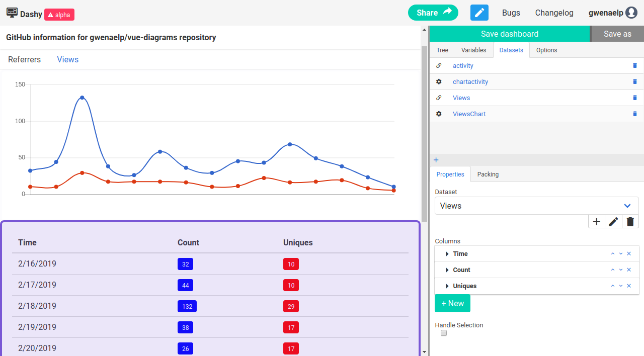644x356 pixels.
Task: Switch to the Variables tab
Action: [473, 50]
